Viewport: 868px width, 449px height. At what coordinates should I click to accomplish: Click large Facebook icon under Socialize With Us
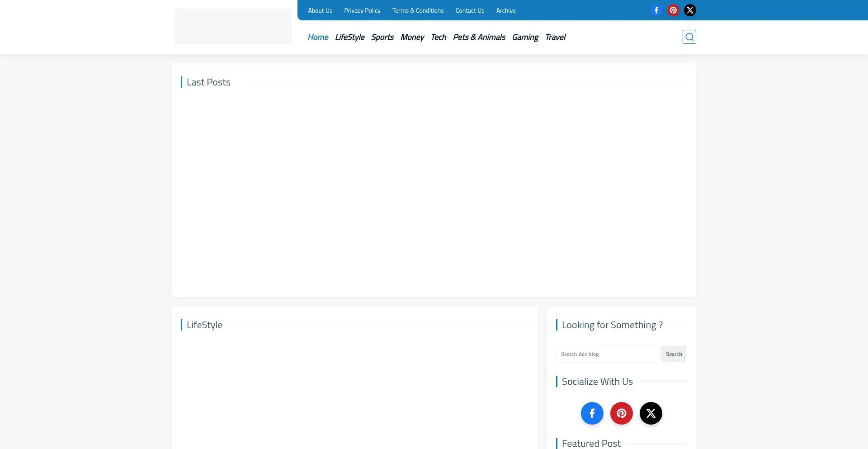(x=592, y=413)
